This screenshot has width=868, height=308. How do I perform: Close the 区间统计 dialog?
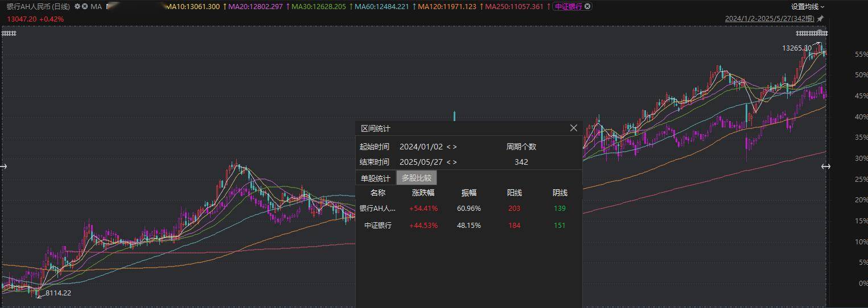(x=573, y=128)
